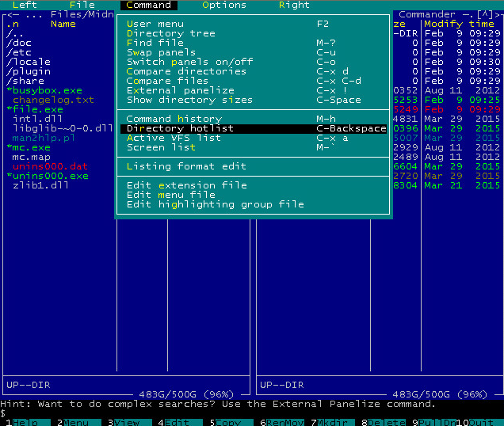Image resolution: width=504 pixels, height=426 pixels.
Task: Select the /locale directory in left panel
Action: (x=29, y=62)
